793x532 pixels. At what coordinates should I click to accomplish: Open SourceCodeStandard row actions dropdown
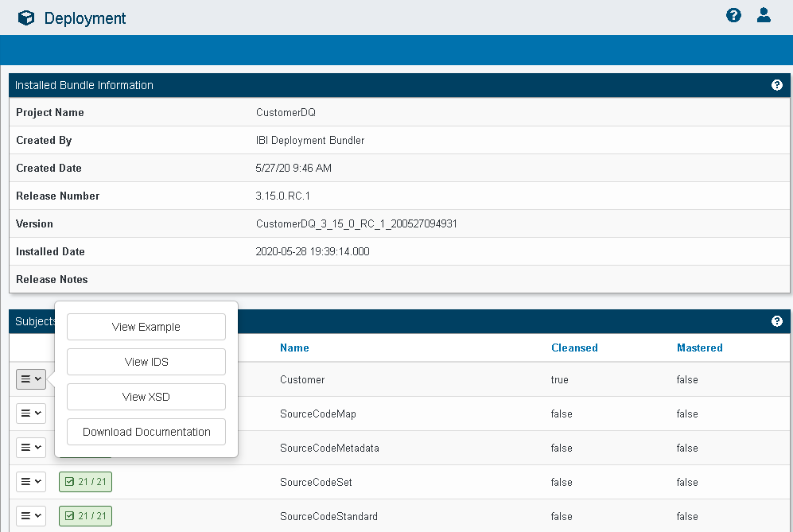pyautogui.click(x=31, y=516)
